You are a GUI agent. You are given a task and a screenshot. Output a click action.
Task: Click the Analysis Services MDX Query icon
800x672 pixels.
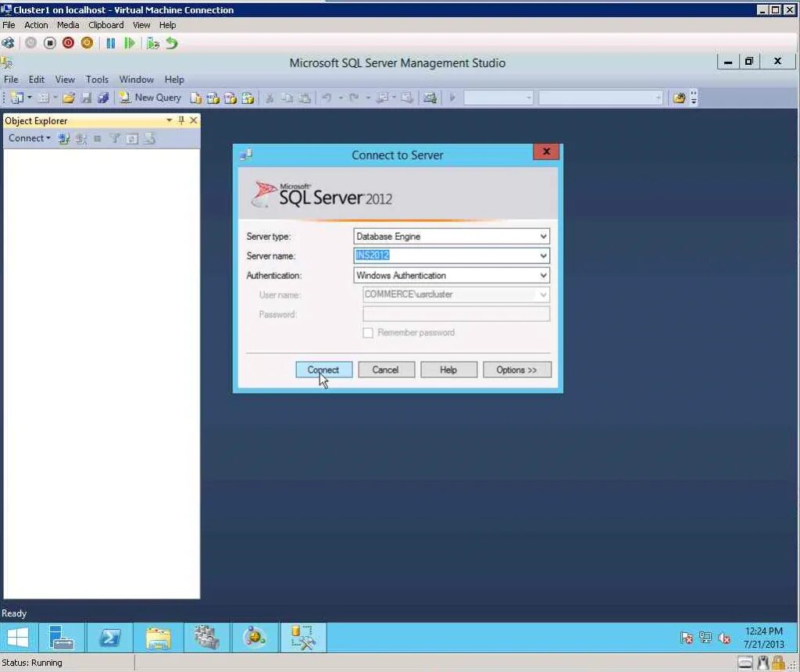pos(213,98)
